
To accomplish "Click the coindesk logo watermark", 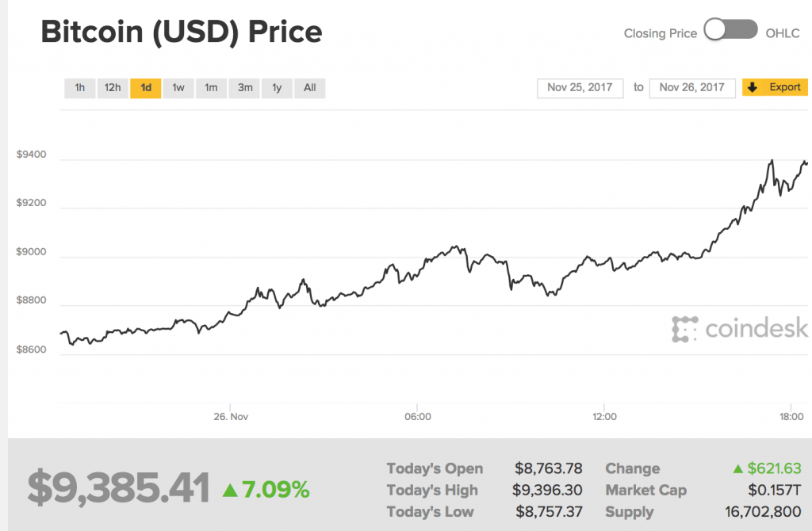I will pos(739,327).
